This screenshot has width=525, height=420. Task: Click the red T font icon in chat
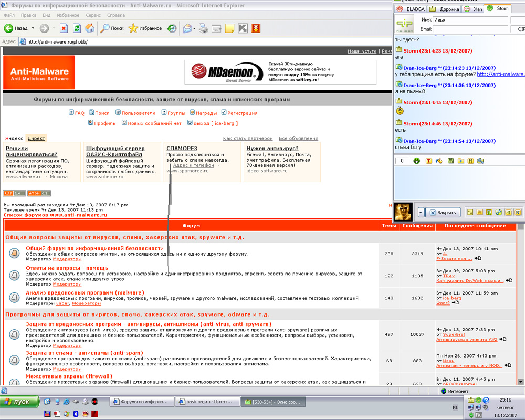(x=428, y=161)
